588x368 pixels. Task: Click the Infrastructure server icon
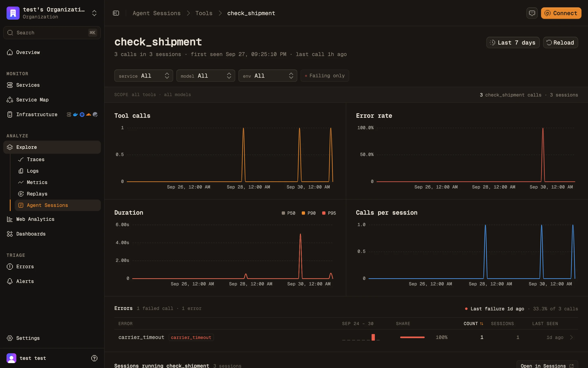(x=10, y=114)
